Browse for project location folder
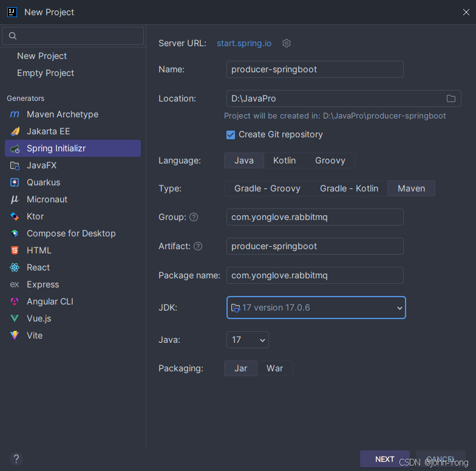This screenshot has width=476, height=471. (x=450, y=98)
